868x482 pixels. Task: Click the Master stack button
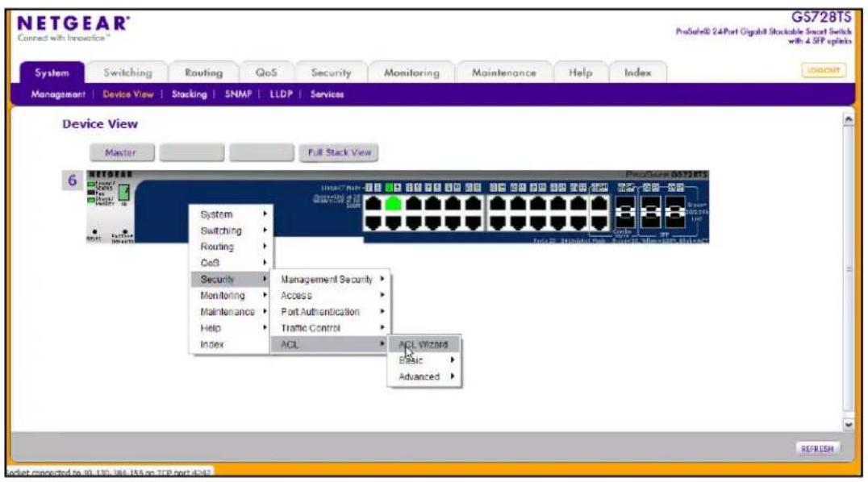click(x=122, y=152)
